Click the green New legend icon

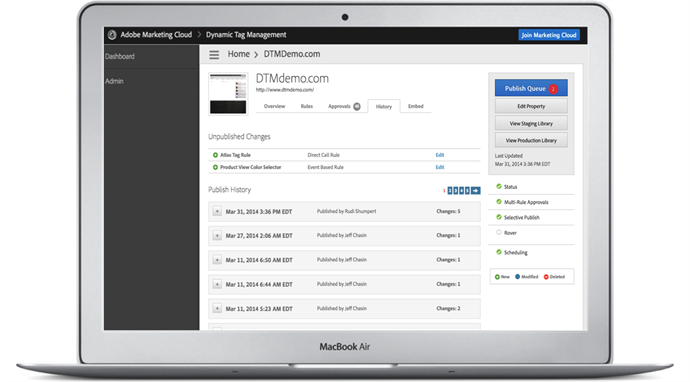coord(497,277)
